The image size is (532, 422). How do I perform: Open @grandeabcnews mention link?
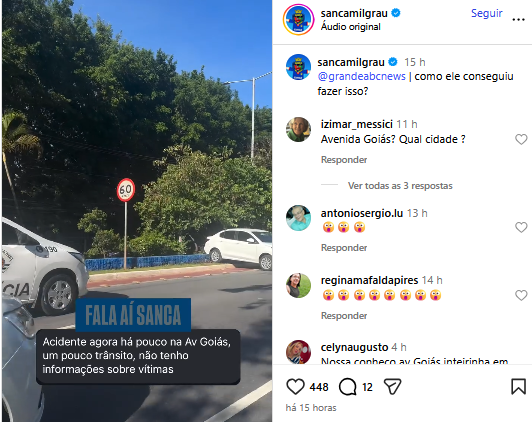pos(361,76)
